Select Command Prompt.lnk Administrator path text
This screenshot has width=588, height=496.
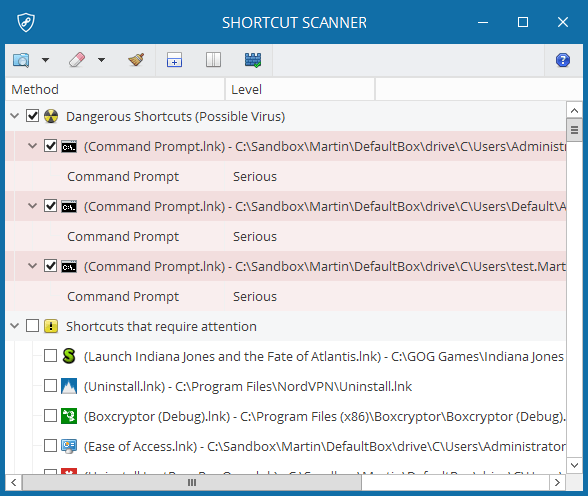325,147
